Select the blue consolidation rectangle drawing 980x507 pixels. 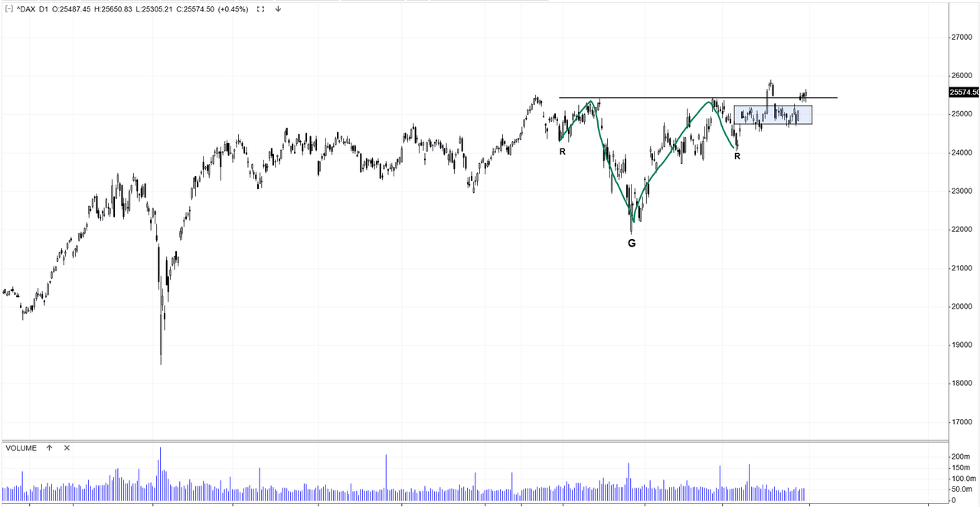click(x=773, y=115)
